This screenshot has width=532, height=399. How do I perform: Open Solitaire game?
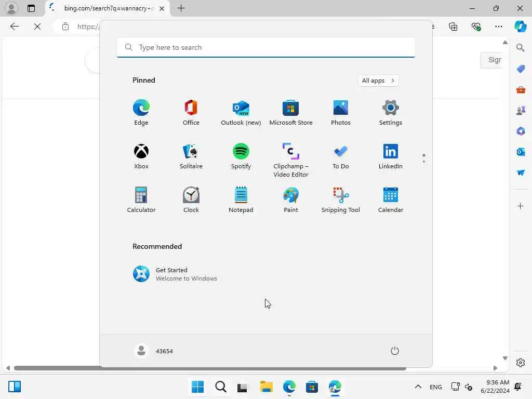coord(191,156)
